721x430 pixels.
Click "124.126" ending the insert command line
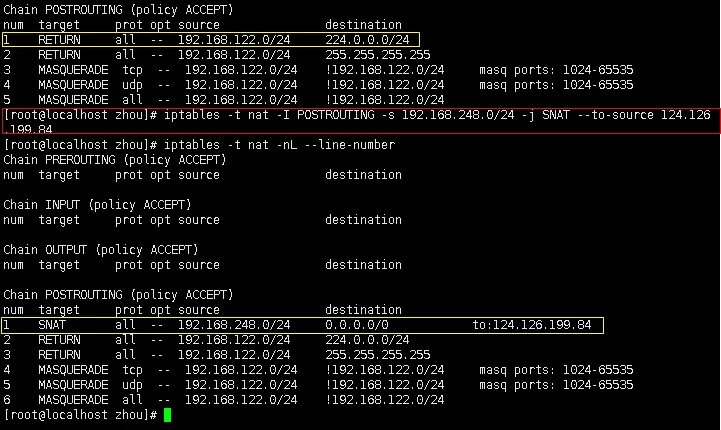pos(686,115)
